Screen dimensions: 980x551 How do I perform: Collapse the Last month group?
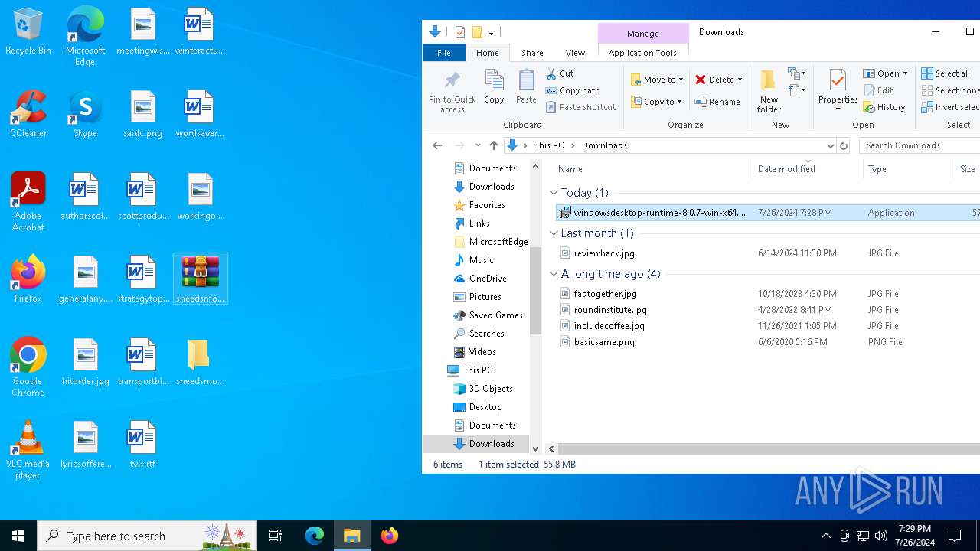[554, 233]
